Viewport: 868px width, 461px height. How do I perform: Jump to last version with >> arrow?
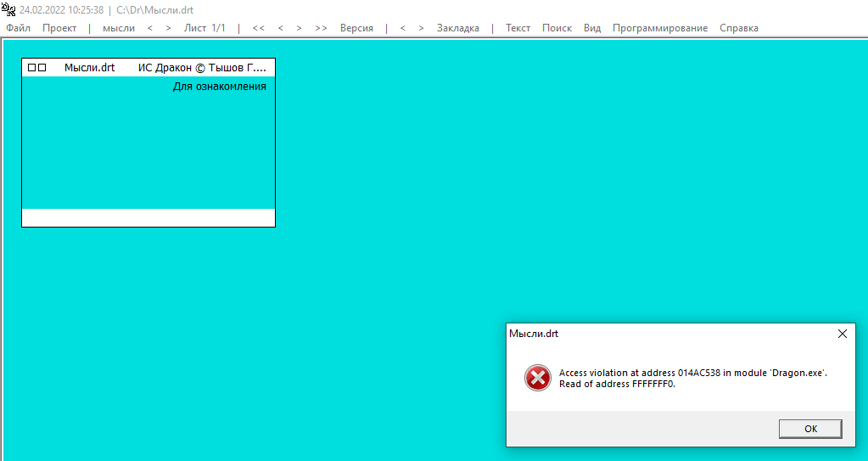(321, 28)
